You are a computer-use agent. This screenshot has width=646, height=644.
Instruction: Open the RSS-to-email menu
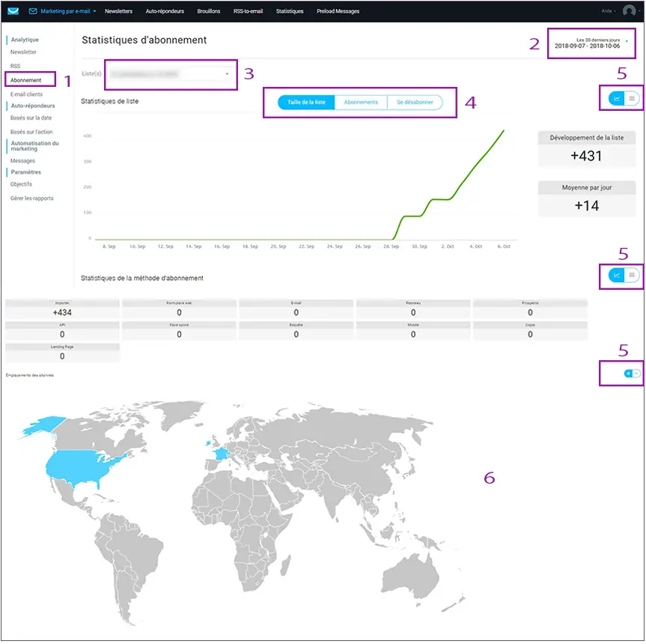tap(248, 11)
